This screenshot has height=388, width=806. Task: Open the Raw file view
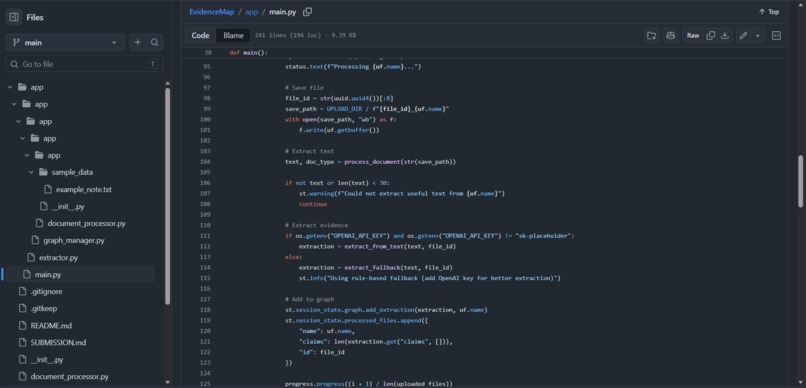tap(693, 35)
